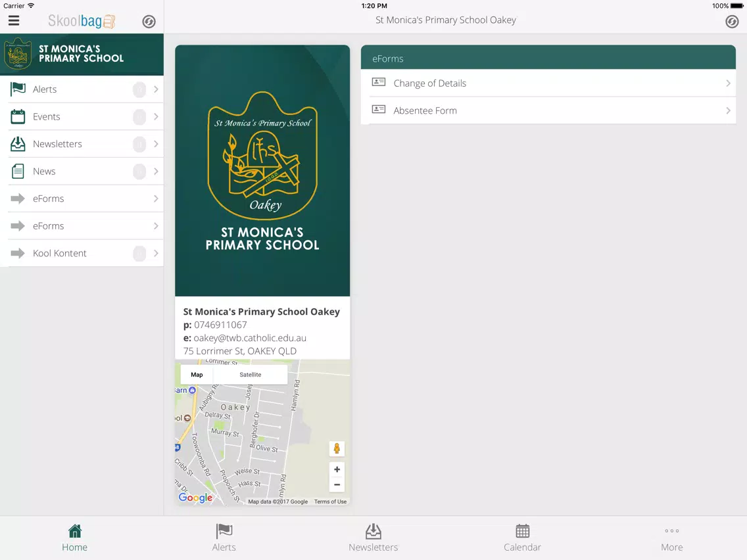Tap the refresh icon beside Skoolbag logo

point(149,22)
